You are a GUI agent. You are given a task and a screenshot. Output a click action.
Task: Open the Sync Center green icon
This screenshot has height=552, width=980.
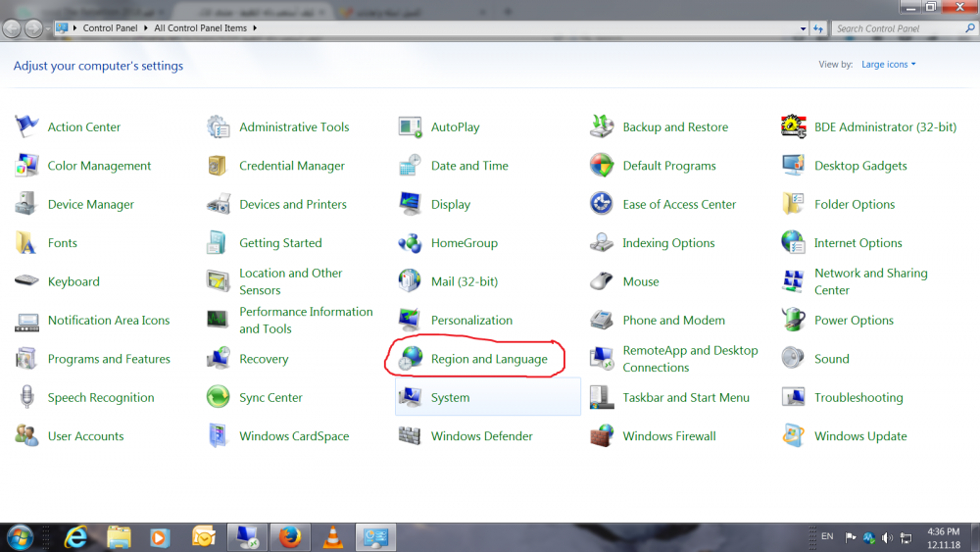coord(219,398)
